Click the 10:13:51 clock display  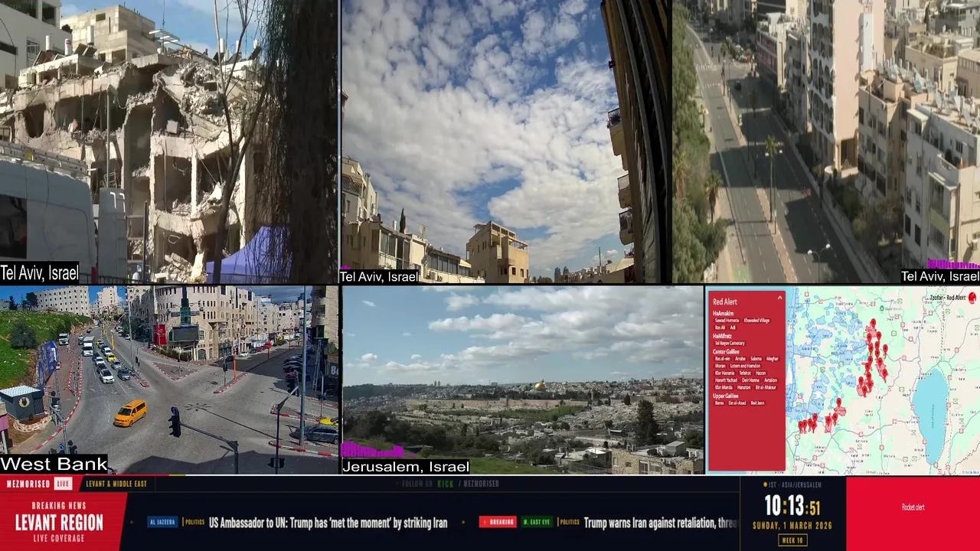(x=792, y=506)
